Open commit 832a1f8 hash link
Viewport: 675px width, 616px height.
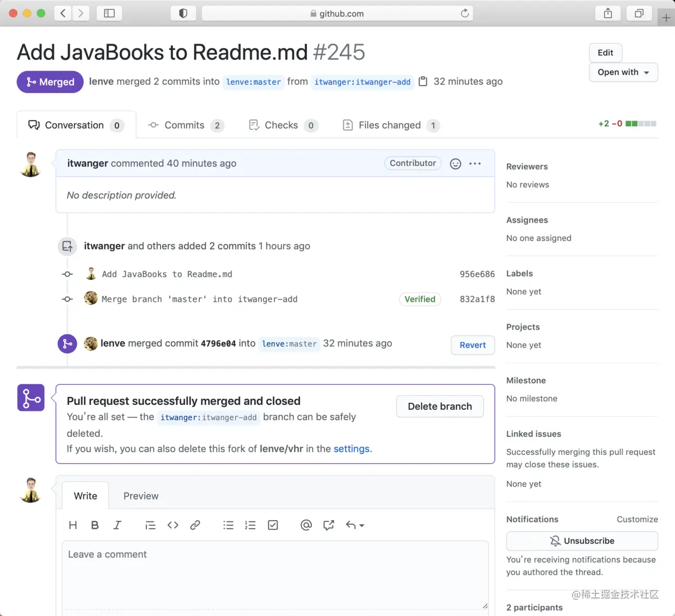click(477, 299)
